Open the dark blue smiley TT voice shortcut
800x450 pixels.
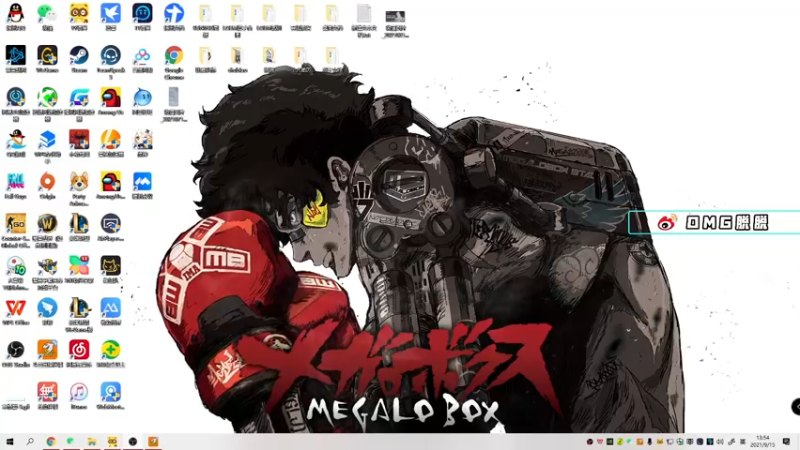pos(142,17)
